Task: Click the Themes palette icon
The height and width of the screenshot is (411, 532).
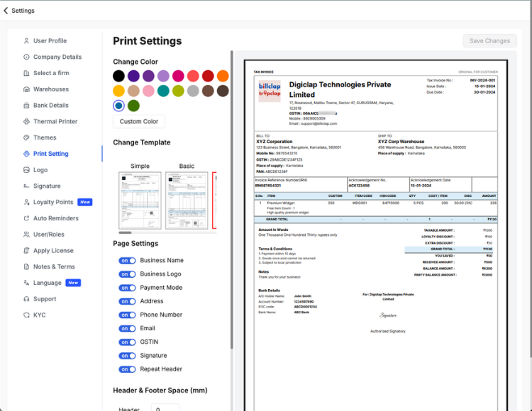Action: pos(26,137)
